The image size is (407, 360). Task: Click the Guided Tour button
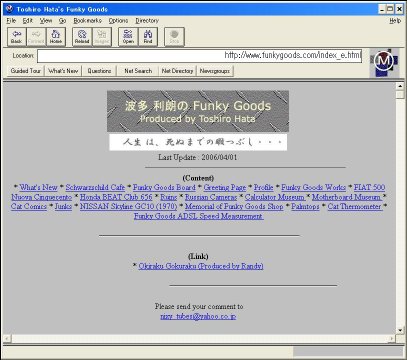tap(25, 71)
